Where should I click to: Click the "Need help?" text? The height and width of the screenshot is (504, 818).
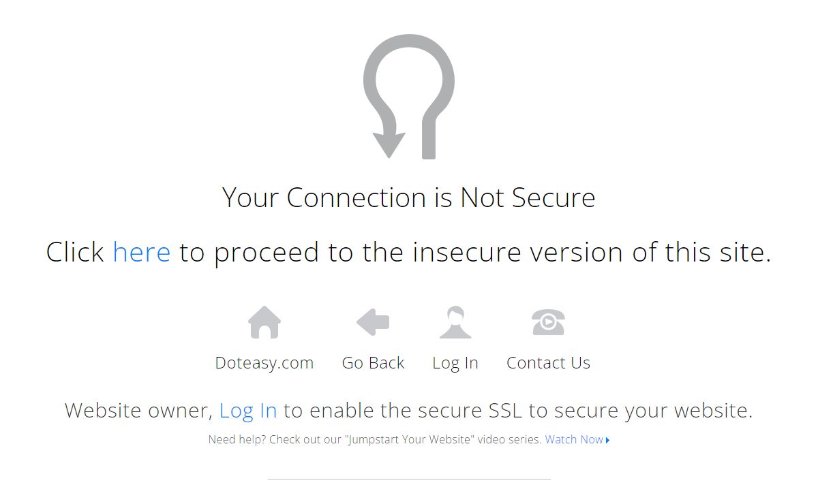tap(237, 439)
